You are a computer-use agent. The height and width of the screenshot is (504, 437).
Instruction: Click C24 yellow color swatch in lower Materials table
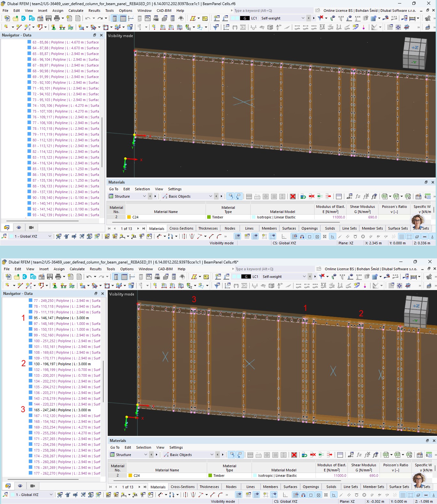[x=130, y=476]
